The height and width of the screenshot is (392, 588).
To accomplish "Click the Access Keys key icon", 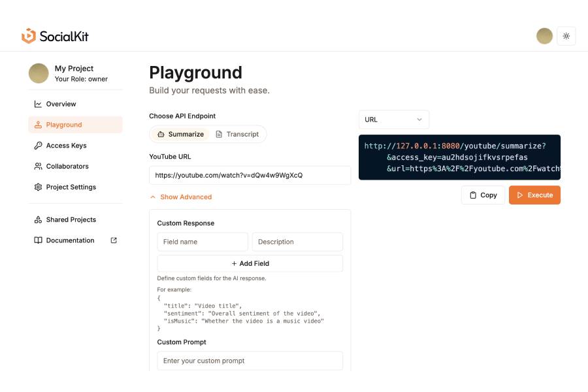I will click(x=38, y=146).
